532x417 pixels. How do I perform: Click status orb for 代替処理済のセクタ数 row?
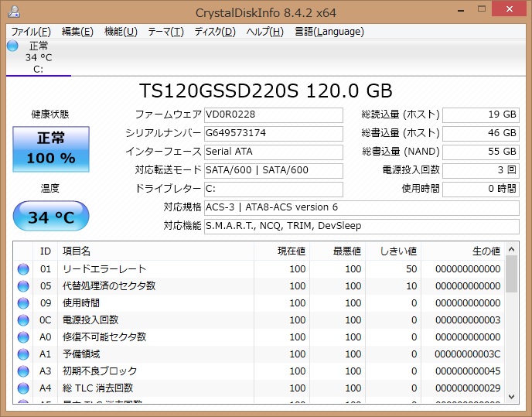click(x=23, y=286)
